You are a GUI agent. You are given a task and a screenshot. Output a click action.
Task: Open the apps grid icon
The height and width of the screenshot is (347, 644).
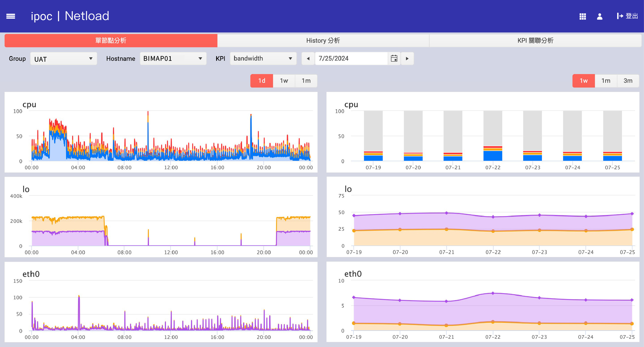point(583,17)
